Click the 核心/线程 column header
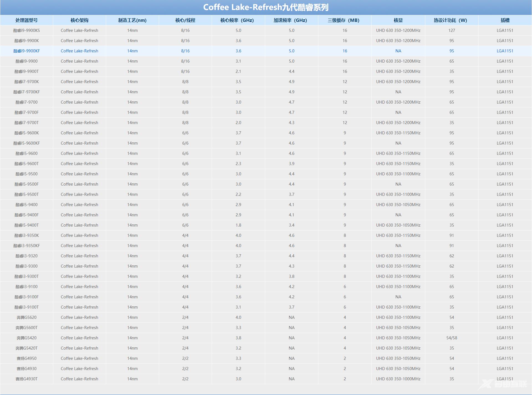This screenshot has width=532, height=395. pyautogui.click(x=185, y=20)
